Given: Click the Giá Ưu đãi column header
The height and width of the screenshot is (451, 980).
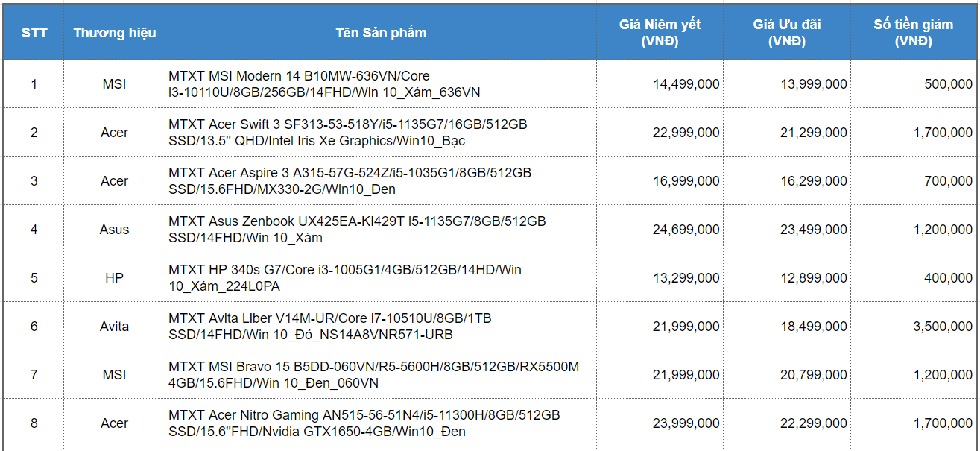Looking at the screenshot, I should [x=787, y=33].
